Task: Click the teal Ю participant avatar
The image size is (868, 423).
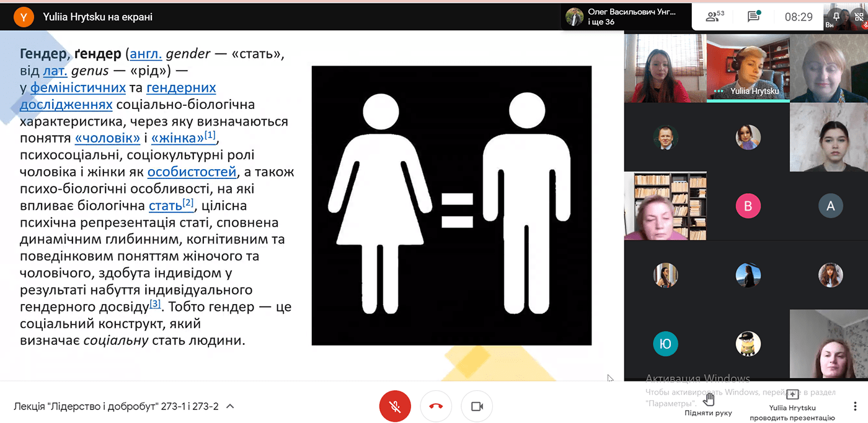Action: click(x=665, y=344)
